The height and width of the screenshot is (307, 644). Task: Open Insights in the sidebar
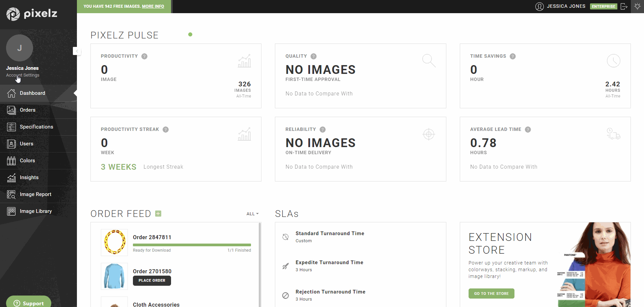coord(38,177)
